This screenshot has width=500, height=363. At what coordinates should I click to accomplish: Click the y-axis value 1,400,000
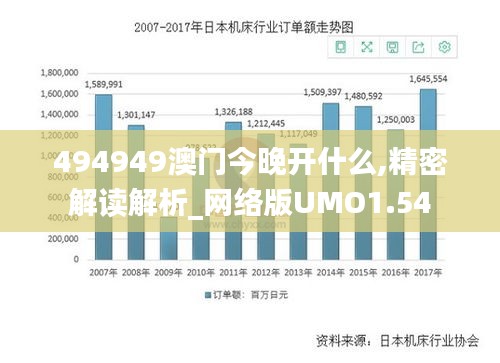pos(59,114)
